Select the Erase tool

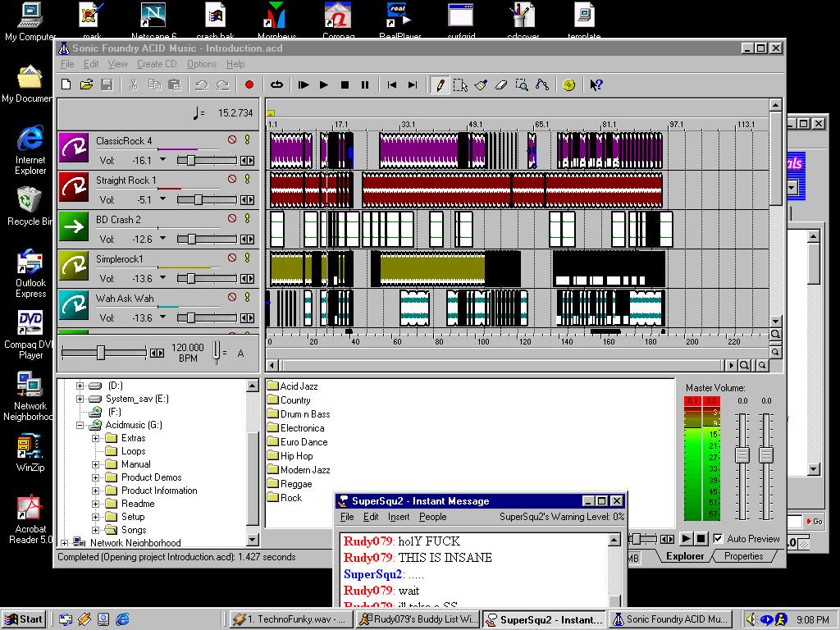click(x=501, y=84)
